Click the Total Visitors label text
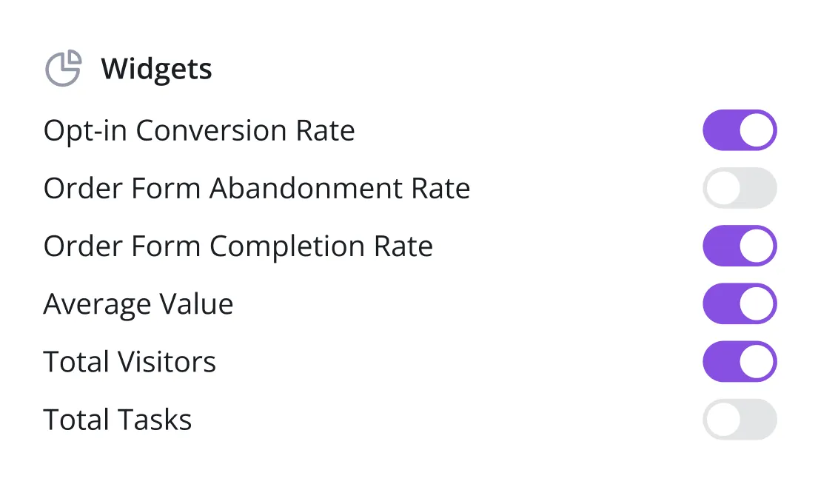Viewport: 818px width, 504px height. point(130,361)
